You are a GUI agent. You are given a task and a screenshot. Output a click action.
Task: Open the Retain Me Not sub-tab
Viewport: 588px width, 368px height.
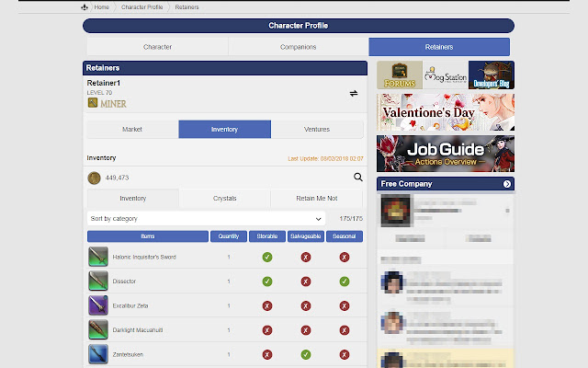(316, 199)
